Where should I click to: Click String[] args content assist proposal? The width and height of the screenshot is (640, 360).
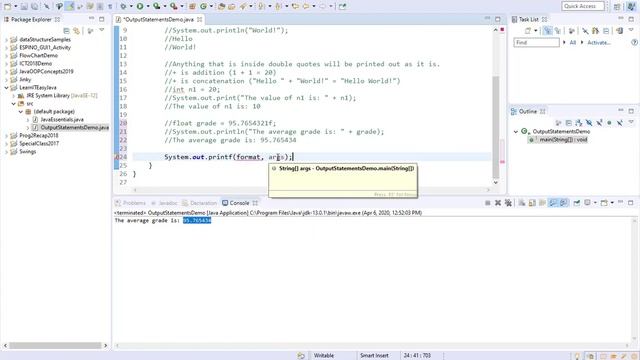click(343, 168)
